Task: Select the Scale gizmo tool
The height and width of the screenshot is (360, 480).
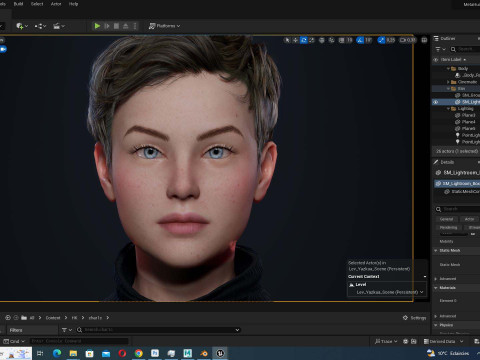Action: pos(312,40)
